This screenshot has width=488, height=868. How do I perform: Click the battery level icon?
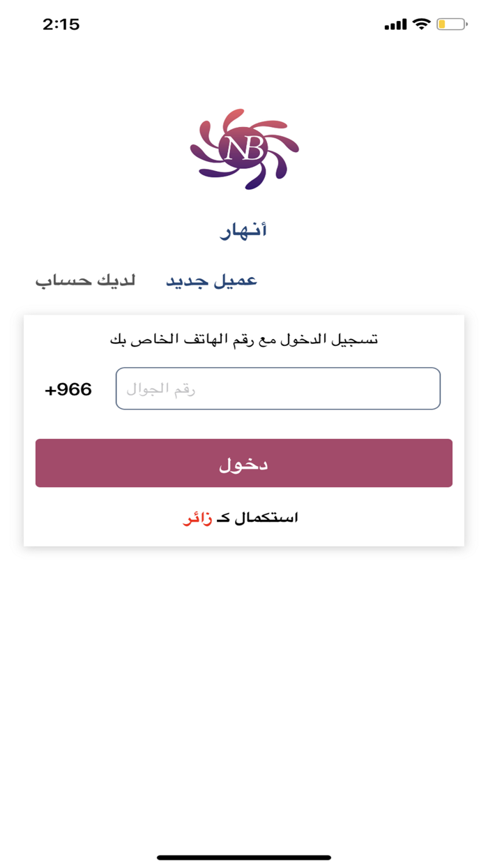click(451, 24)
